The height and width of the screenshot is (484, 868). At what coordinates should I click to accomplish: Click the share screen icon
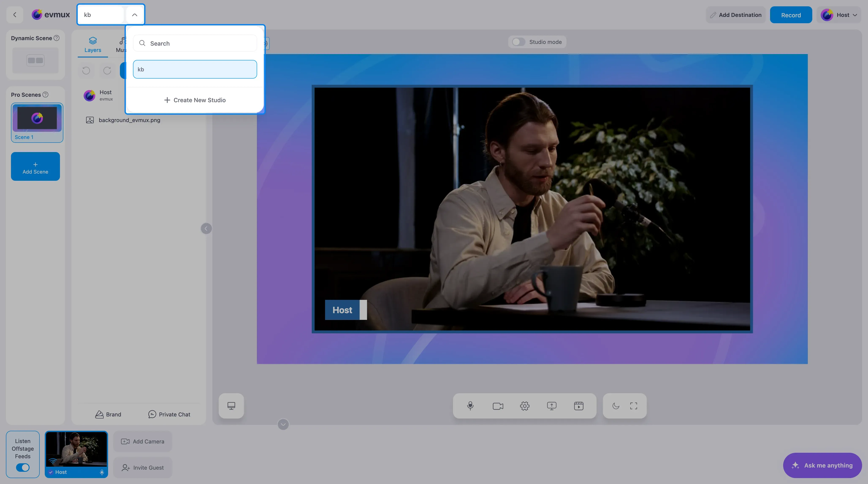click(x=552, y=406)
